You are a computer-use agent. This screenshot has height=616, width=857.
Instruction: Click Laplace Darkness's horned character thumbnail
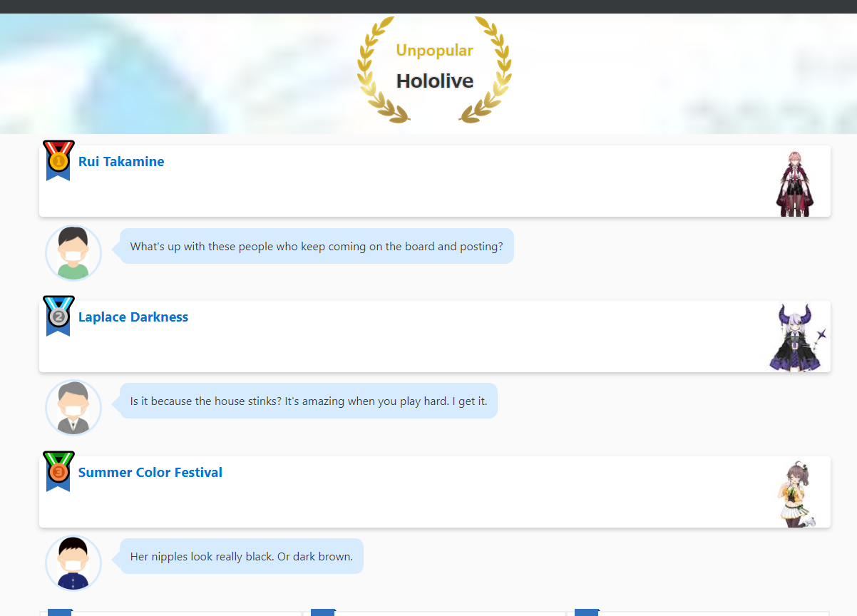[796, 338]
